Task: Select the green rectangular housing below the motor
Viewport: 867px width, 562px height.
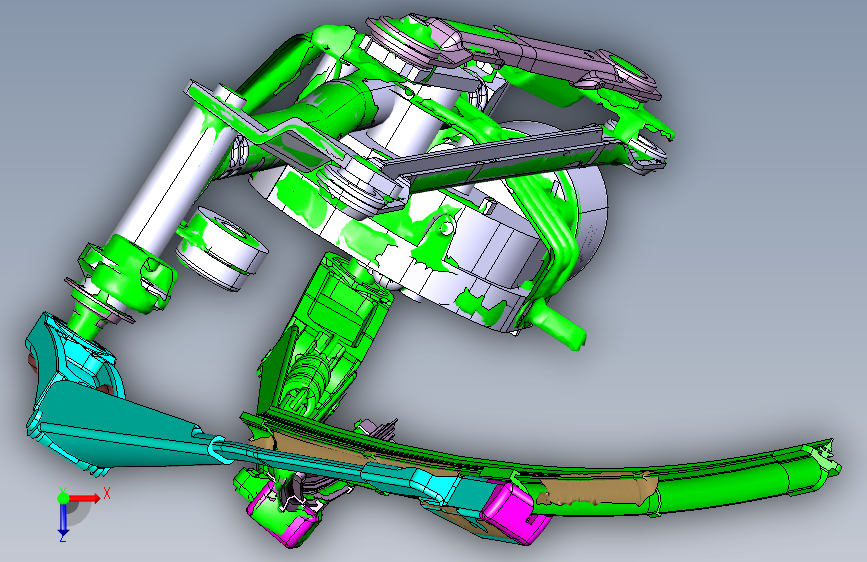Action: click(326, 337)
